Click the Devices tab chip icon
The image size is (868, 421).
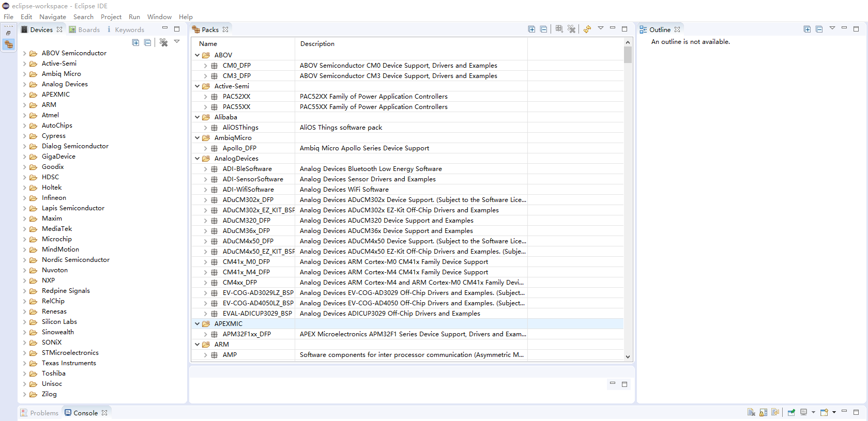24,29
